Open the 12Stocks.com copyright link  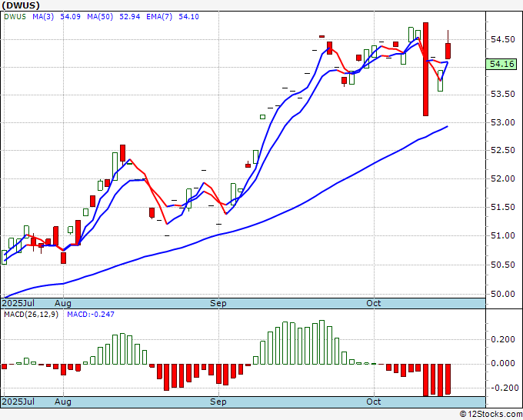(491, 414)
